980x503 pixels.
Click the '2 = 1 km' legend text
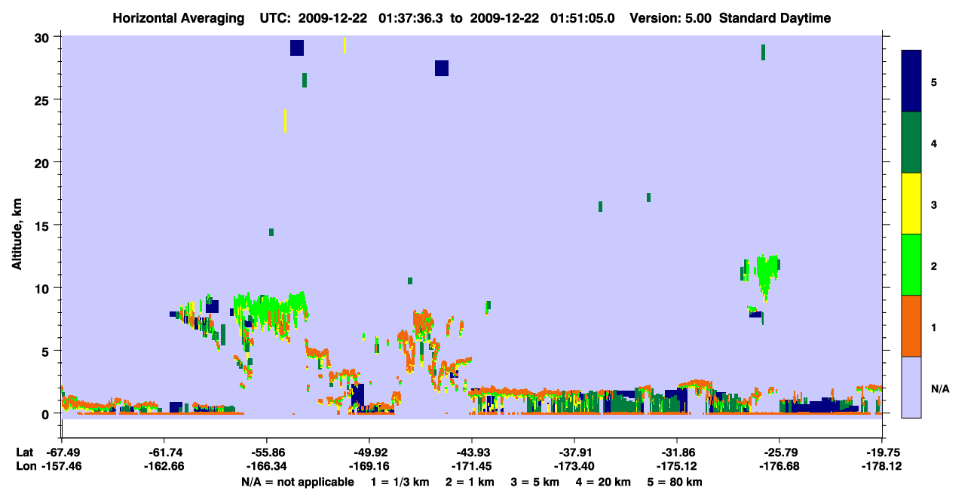pyautogui.click(x=470, y=482)
